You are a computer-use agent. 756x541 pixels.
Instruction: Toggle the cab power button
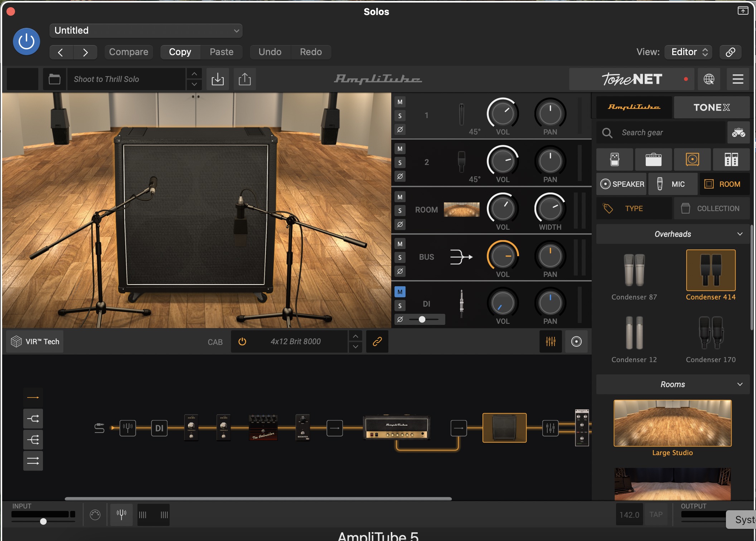[x=242, y=342]
